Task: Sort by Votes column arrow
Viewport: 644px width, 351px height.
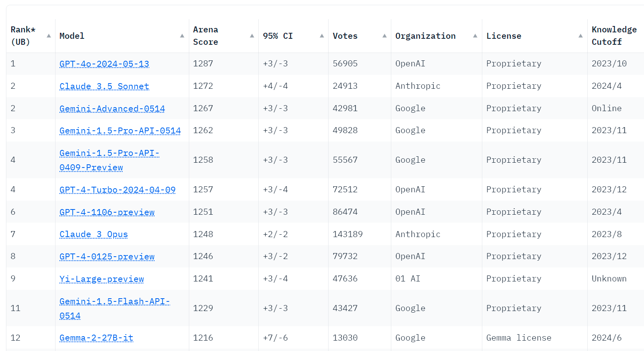Action: (x=384, y=36)
